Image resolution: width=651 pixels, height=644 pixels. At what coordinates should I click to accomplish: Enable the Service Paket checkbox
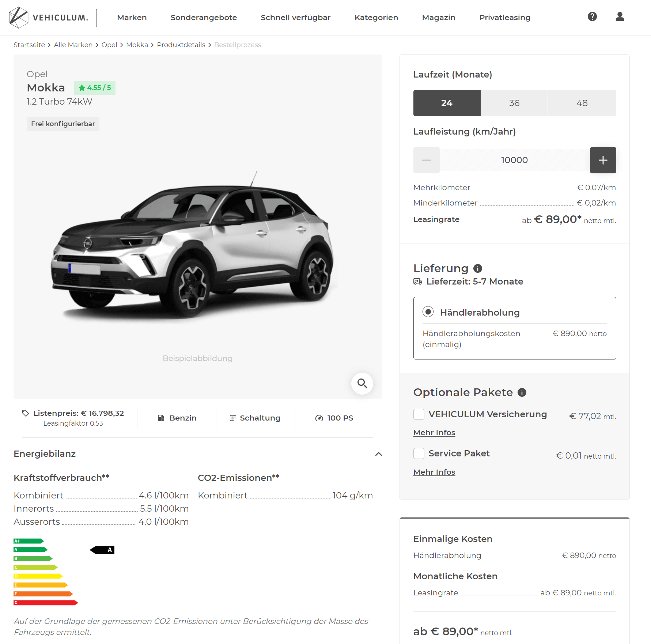coord(419,453)
